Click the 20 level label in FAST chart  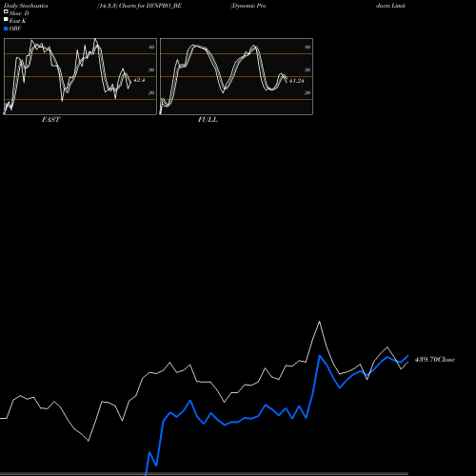(x=151, y=92)
